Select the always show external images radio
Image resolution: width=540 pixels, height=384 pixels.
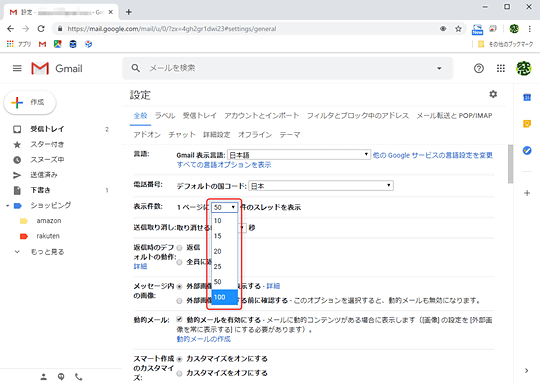[x=179, y=287]
